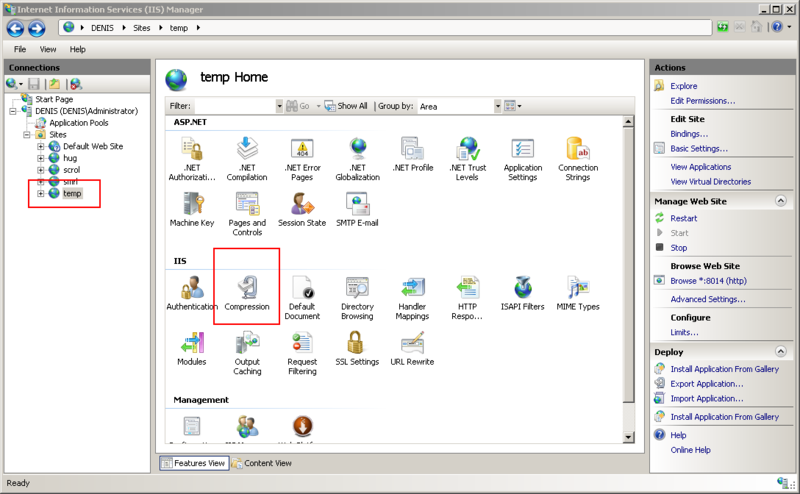The image size is (800, 494).
Task: Open Directory Browsing feature
Action: pyautogui.click(x=358, y=298)
